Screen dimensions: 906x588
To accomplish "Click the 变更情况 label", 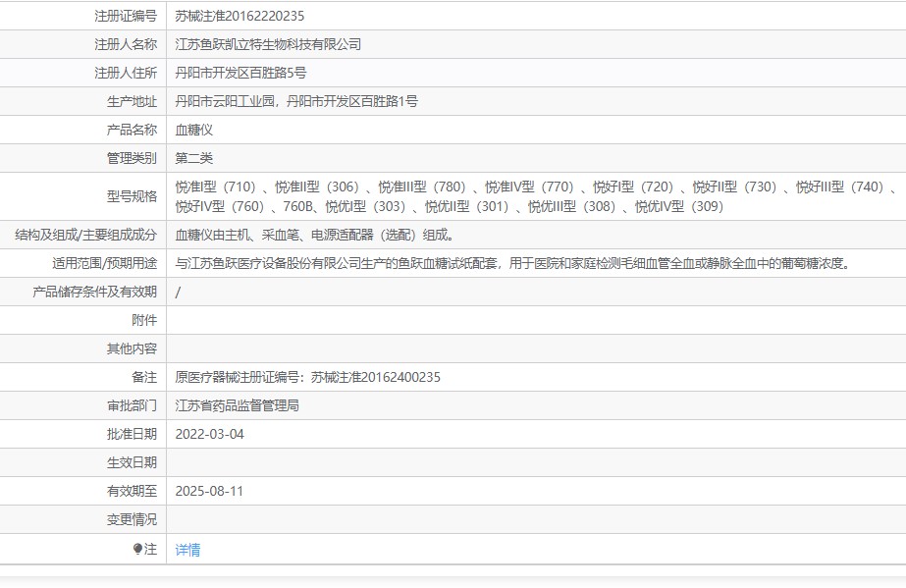I will [132, 519].
